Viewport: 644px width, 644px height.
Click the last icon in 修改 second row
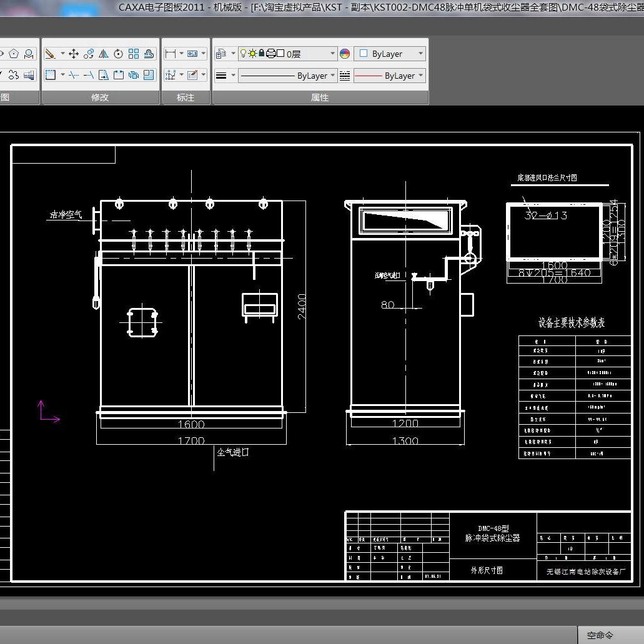pos(149,75)
